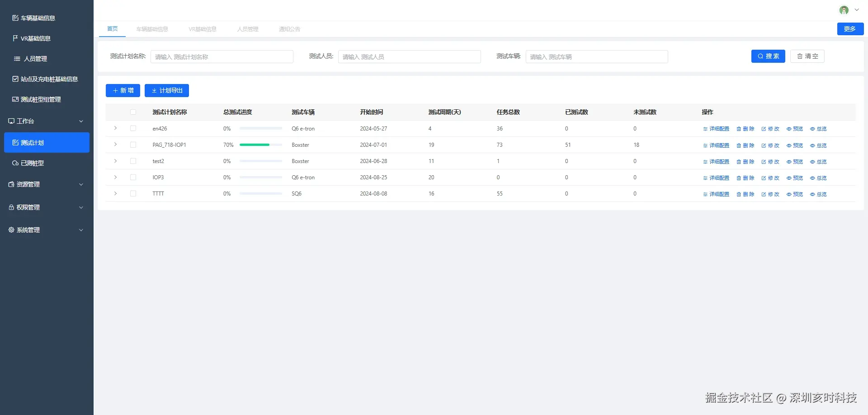Image resolution: width=868 pixels, height=415 pixels.
Task: Focus the 测试车辆 input field
Action: click(x=597, y=56)
